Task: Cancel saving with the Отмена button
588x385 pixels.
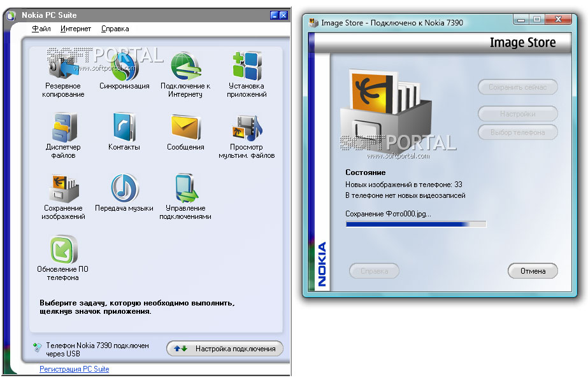Action: 533,271
